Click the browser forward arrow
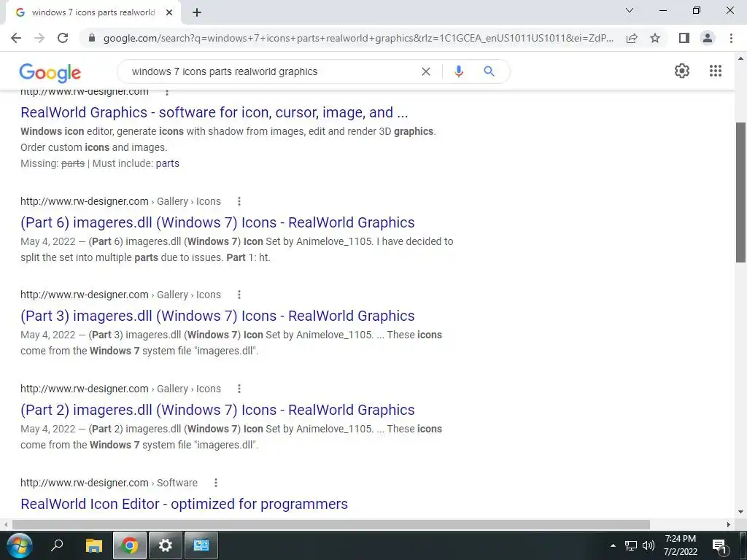The width and height of the screenshot is (747, 560). click(39, 38)
